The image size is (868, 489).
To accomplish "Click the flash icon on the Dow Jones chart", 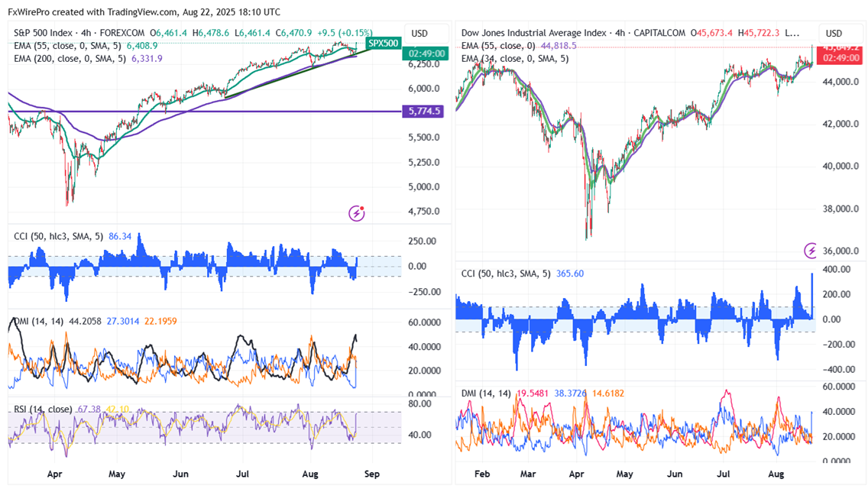I will [x=811, y=251].
